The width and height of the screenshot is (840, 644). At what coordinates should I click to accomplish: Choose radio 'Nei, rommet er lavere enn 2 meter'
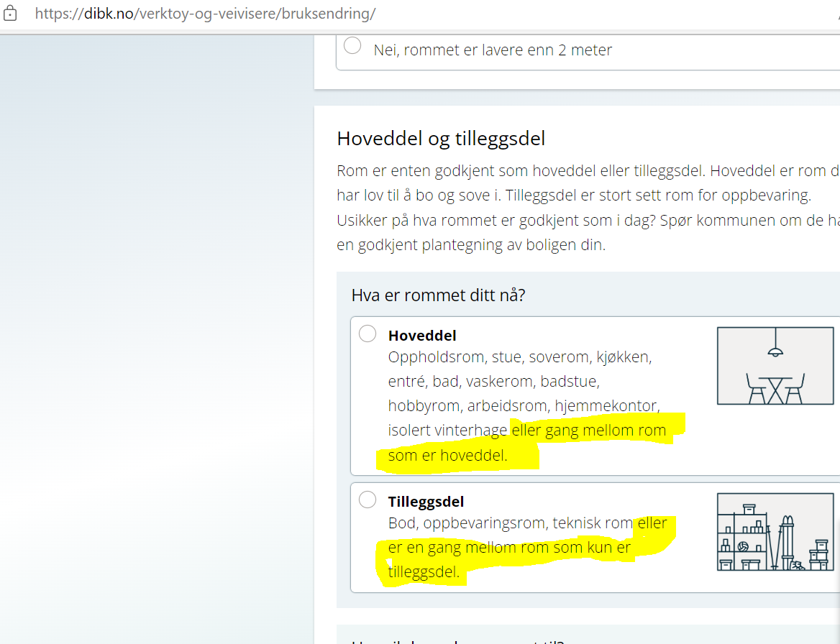coord(352,45)
